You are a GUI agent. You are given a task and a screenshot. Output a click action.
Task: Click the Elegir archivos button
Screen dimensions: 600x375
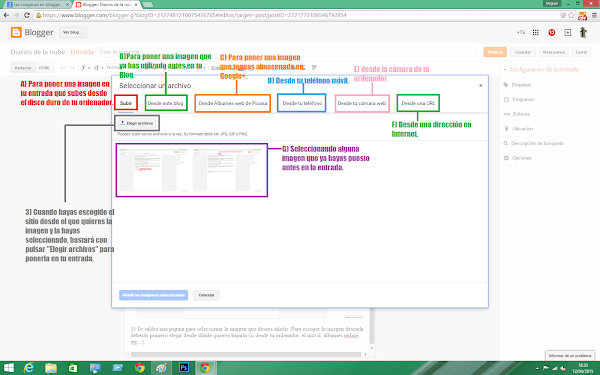tap(137, 123)
